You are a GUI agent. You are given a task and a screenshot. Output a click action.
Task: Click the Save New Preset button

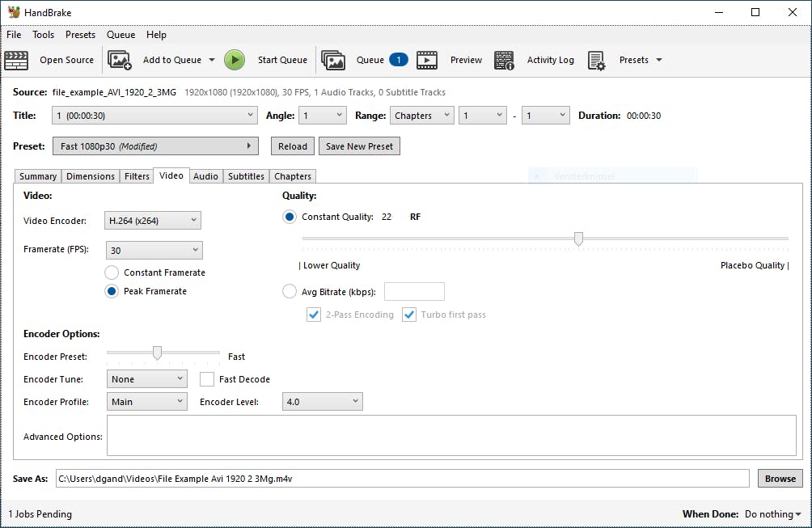point(359,146)
